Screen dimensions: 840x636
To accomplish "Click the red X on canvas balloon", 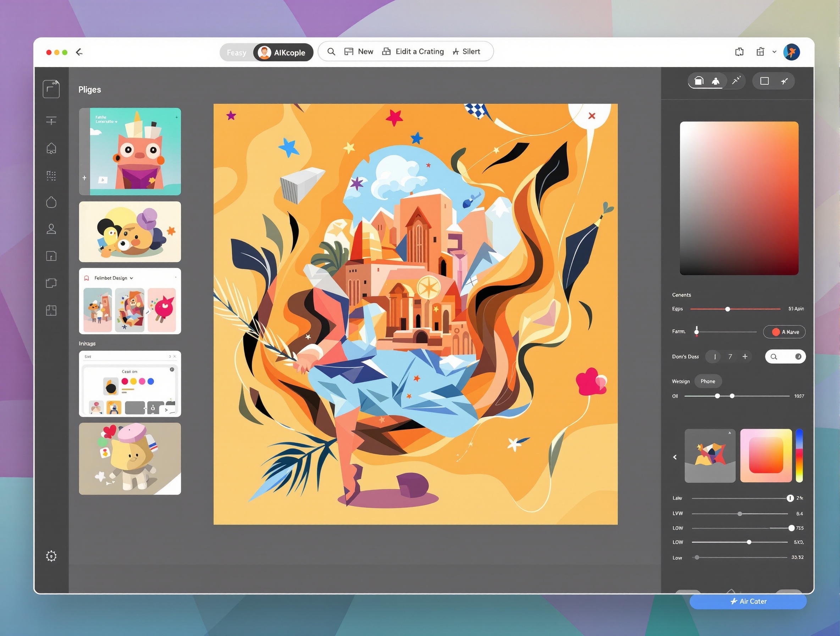I will coord(592,116).
